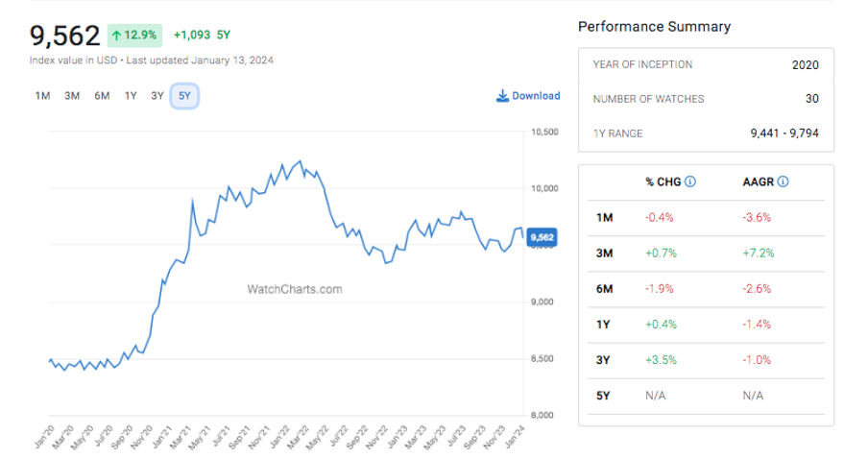Click the 5Y row label in the table
The height and width of the screenshot is (459, 868).
(x=603, y=396)
